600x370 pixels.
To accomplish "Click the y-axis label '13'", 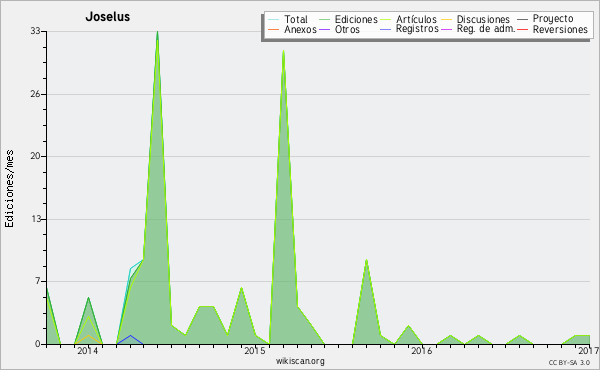I will click(35, 219).
